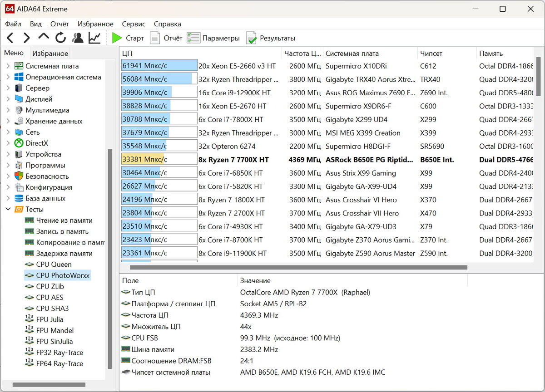This screenshot has width=545, height=392.
Task: Select the CPU ZLib test
Action: pos(45,286)
